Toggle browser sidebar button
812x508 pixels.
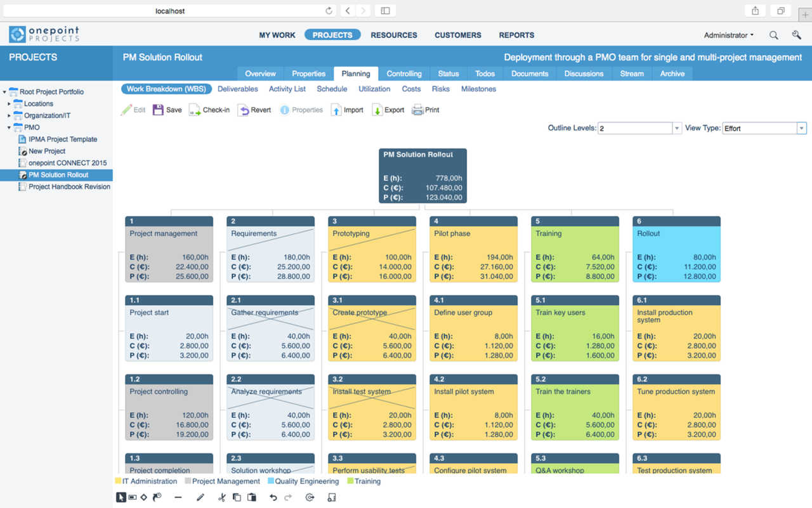click(x=385, y=11)
